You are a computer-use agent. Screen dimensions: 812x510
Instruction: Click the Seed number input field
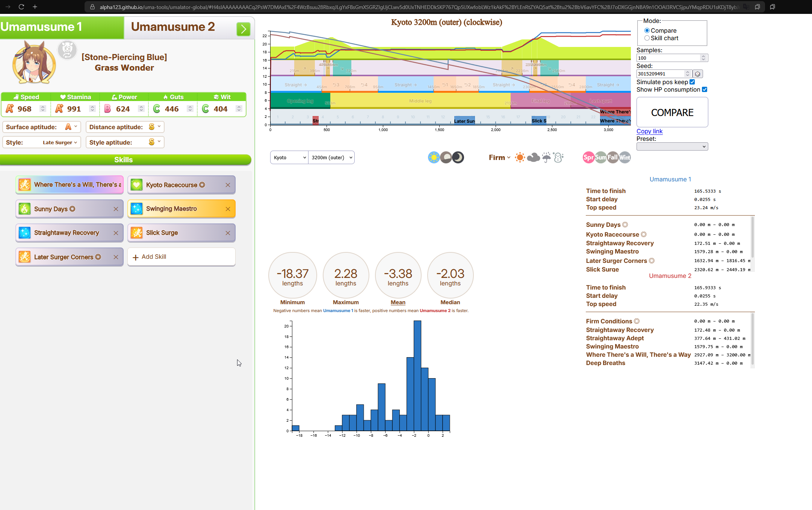tap(660, 74)
